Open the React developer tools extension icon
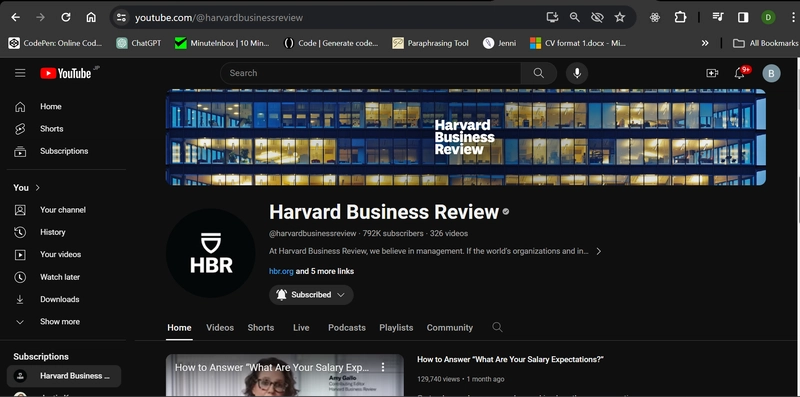Viewport: 800px width, 397px height. 655,17
